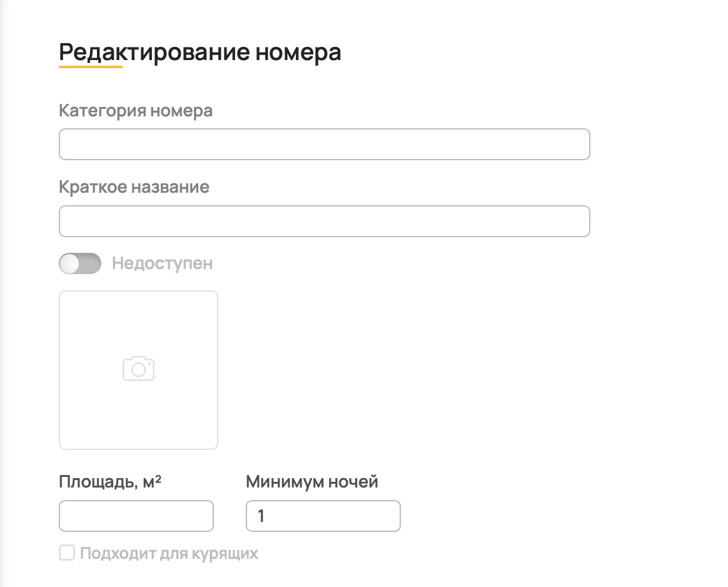Click the value 1 in Минимум ночей
Viewport: 728px width, 587px height.
click(261, 516)
